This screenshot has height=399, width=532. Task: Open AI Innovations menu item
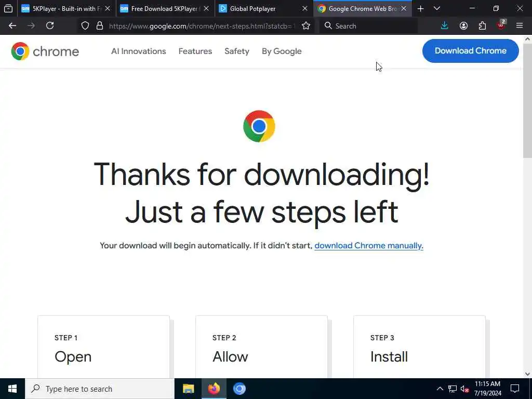[138, 51]
